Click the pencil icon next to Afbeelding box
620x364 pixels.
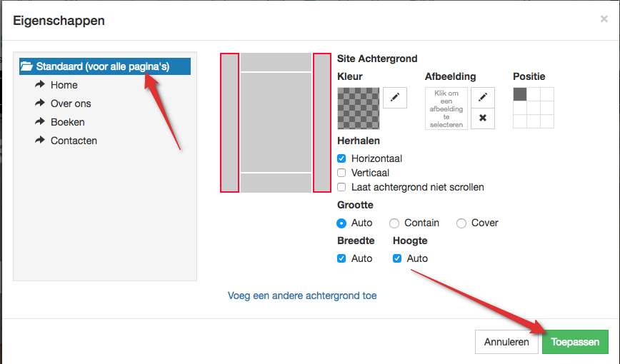click(483, 98)
